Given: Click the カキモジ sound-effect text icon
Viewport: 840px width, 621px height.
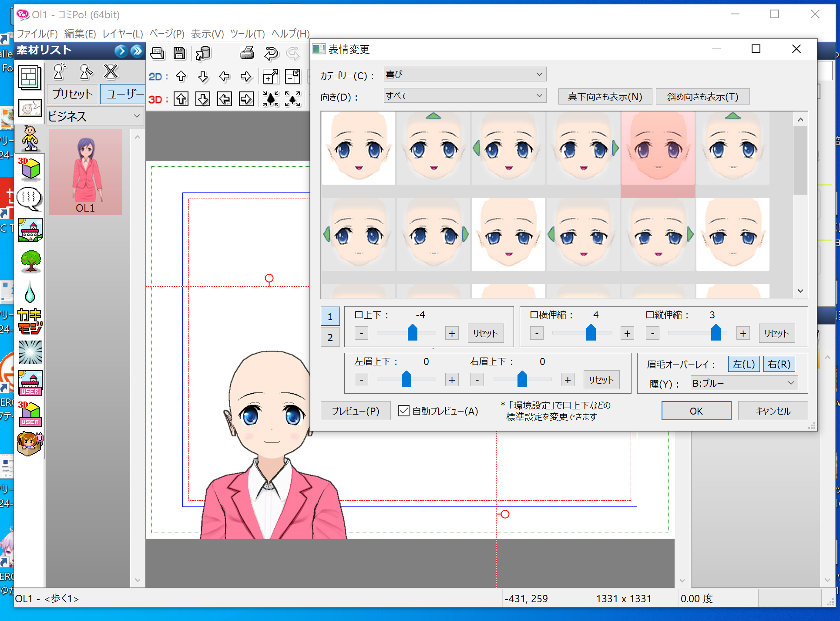Looking at the screenshot, I should click(x=30, y=321).
